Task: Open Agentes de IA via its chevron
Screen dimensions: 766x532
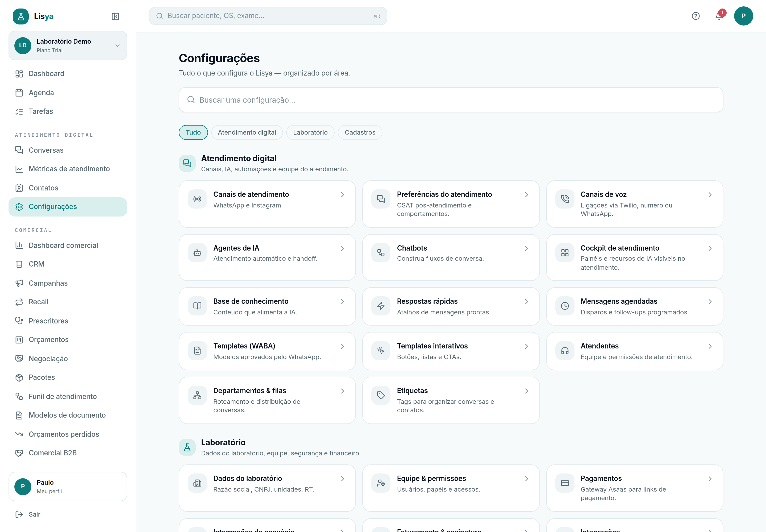Action: (x=342, y=248)
